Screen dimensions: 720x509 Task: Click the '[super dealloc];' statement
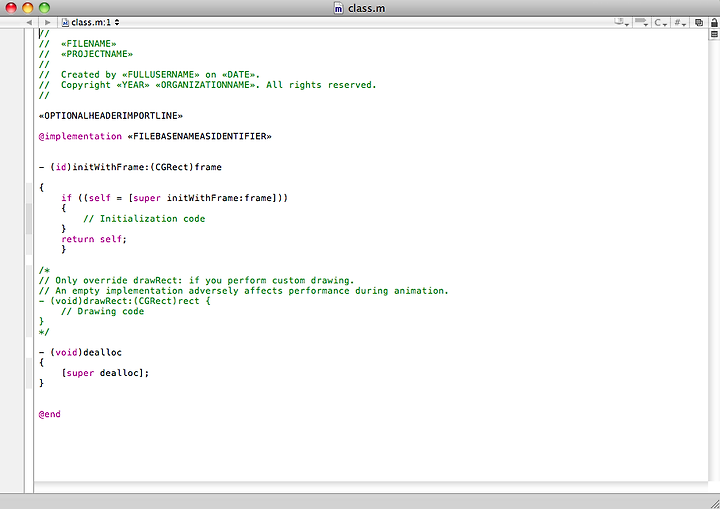pos(105,373)
